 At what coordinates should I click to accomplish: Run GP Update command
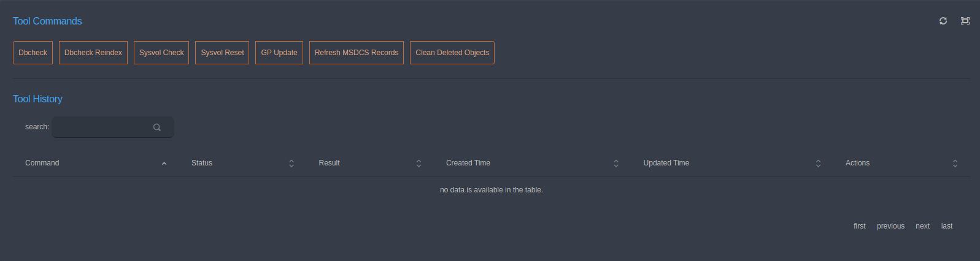coord(279,53)
